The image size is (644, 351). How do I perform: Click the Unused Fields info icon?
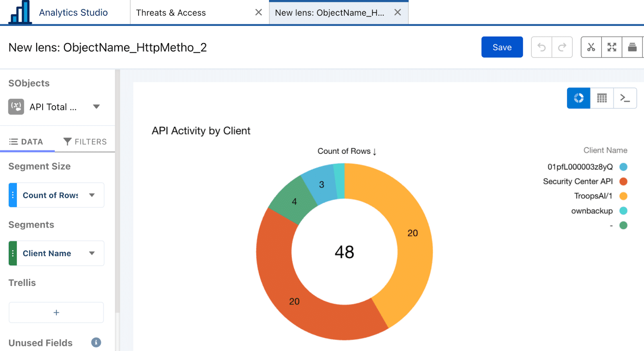96,343
